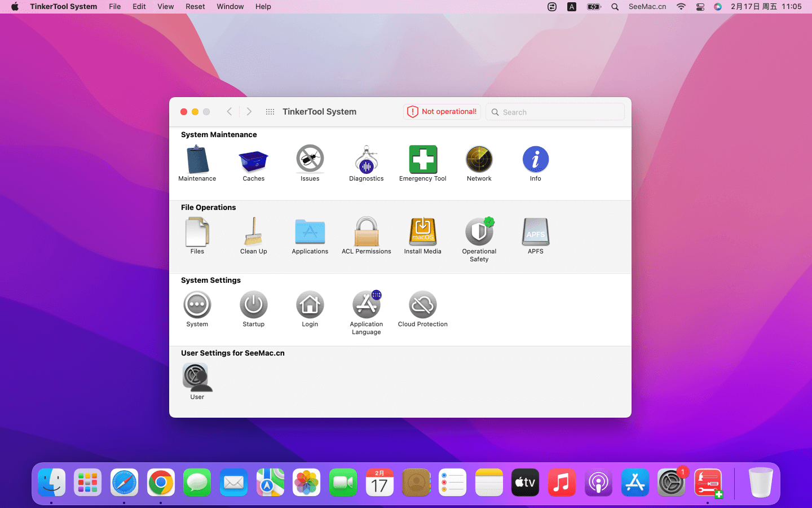Open the Caches blue bin pane
Image resolution: width=812 pixels, height=508 pixels.
click(253, 160)
